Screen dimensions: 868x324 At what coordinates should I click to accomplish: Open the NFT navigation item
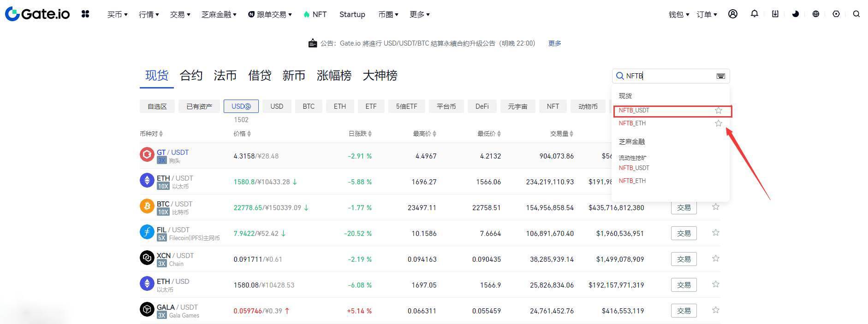point(315,14)
